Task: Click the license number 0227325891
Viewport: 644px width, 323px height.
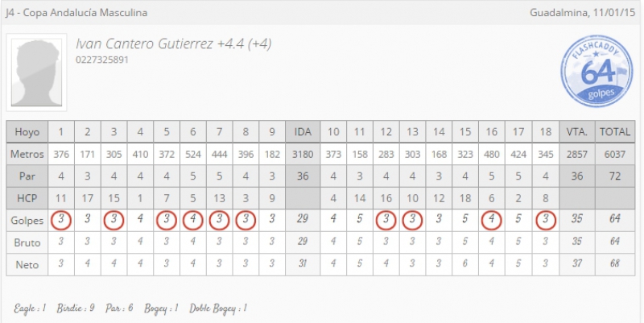Action: tap(102, 60)
